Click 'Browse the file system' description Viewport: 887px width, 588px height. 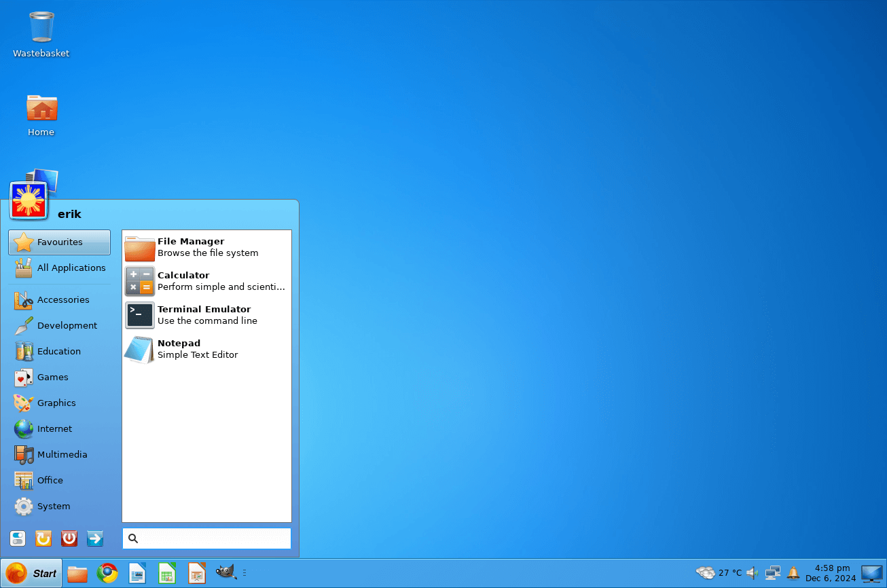coord(208,253)
